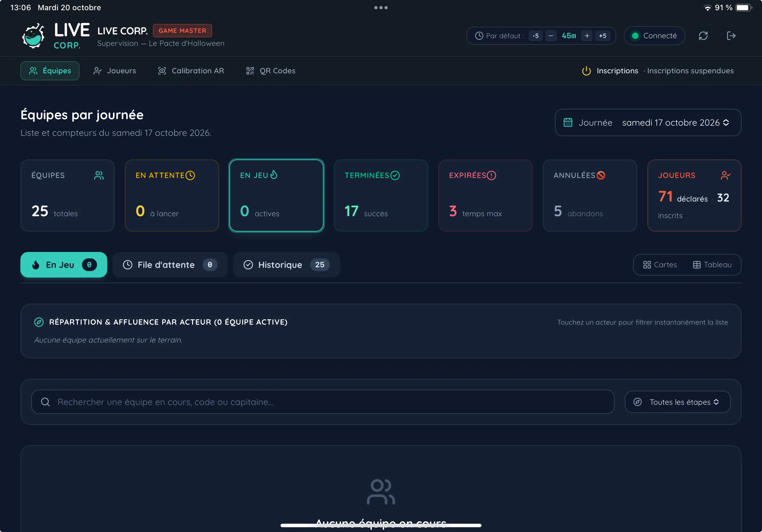This screenshot has height=532, width=762.
Task: Click the Répartition & affluence par acteur heading
Action: (x=168, y=322)
